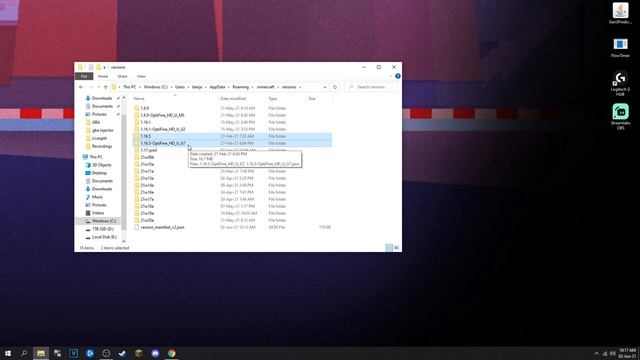Open gba injector folder in sidebar
This screenshot has width=640, height=360.
click(x=102, y=130)
